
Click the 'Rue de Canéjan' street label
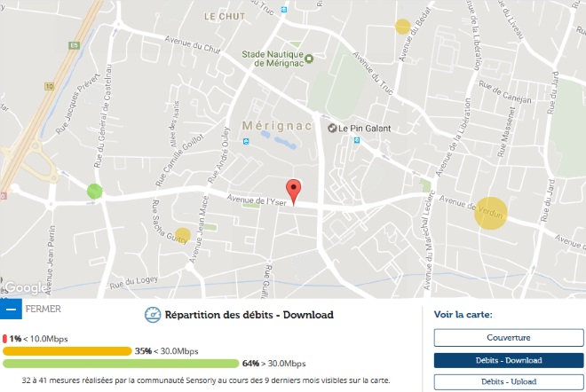505,92
